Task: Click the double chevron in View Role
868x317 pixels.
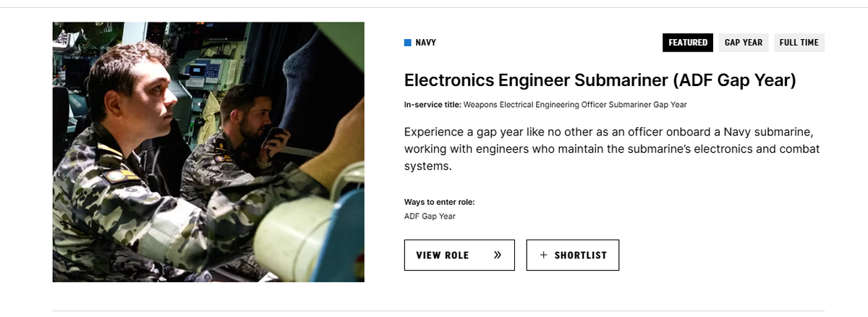Action: coord(497,255)
